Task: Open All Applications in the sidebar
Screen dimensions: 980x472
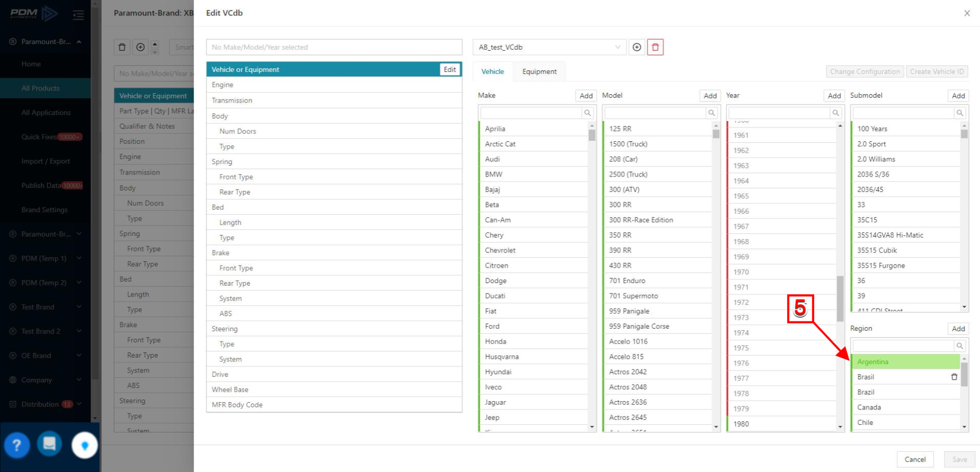Action: [x=46, y=113]
